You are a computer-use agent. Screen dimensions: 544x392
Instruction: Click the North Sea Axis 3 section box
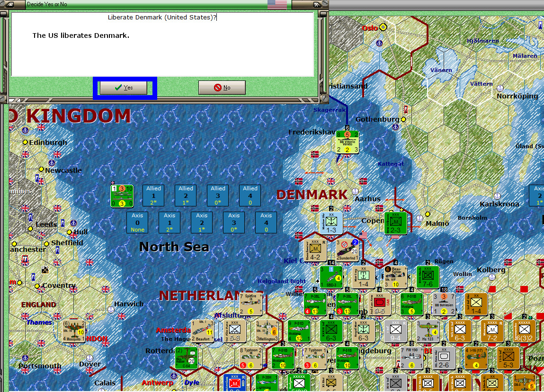(x=234, y=223)
